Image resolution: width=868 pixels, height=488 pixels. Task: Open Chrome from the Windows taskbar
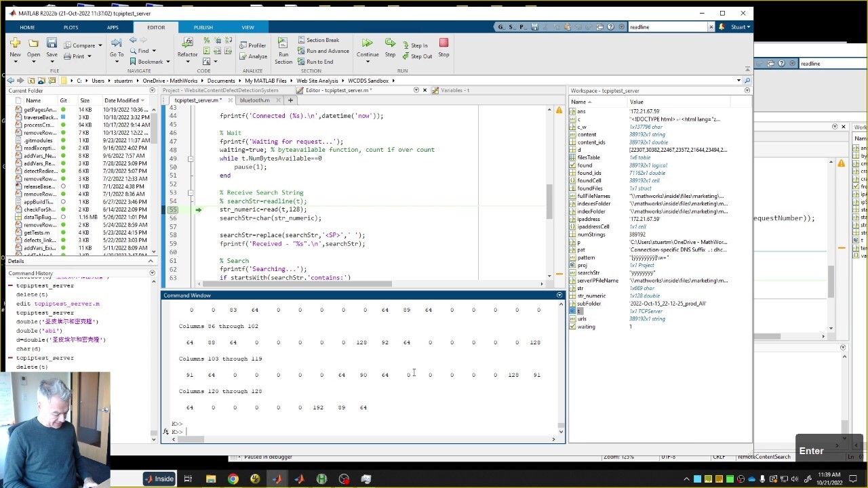pos(233,479)
